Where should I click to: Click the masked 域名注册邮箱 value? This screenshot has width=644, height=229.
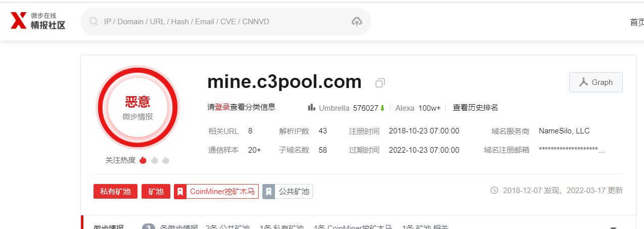[x=572, y=150]
